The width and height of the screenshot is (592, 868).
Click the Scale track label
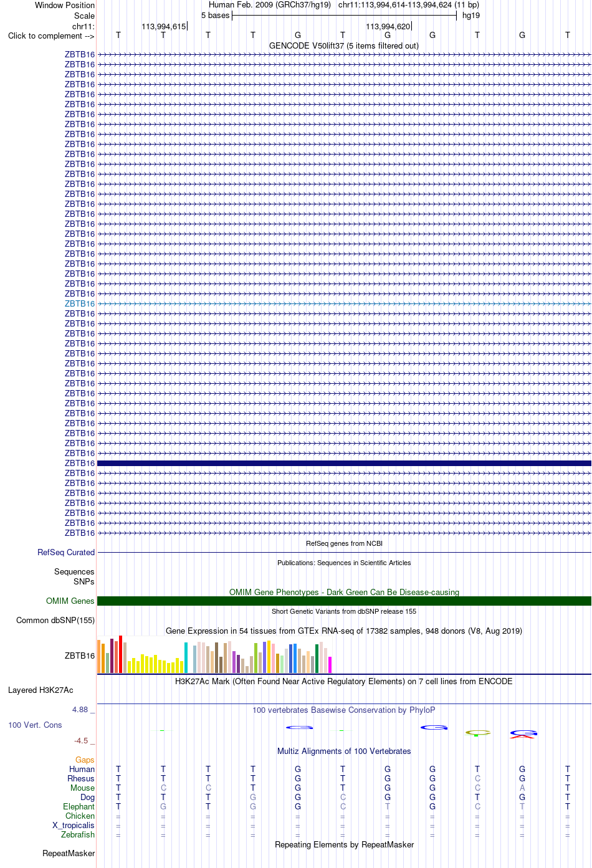[x=84, y=16]
